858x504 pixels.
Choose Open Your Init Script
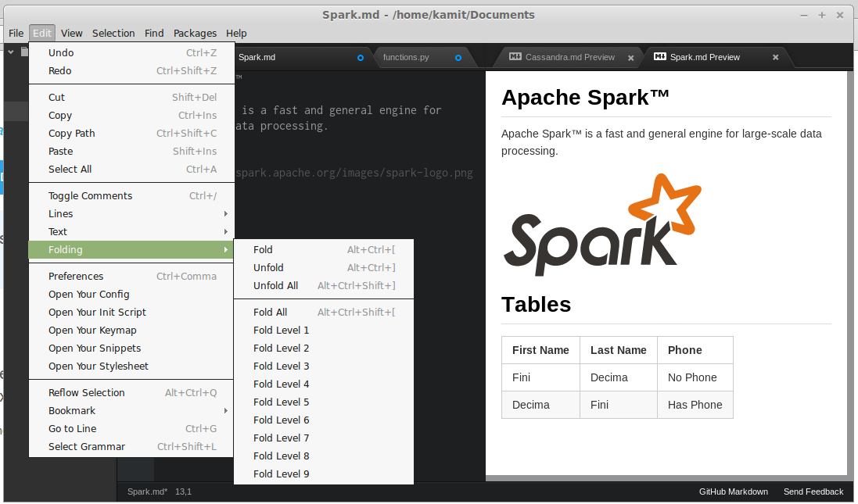coord(131,313)
